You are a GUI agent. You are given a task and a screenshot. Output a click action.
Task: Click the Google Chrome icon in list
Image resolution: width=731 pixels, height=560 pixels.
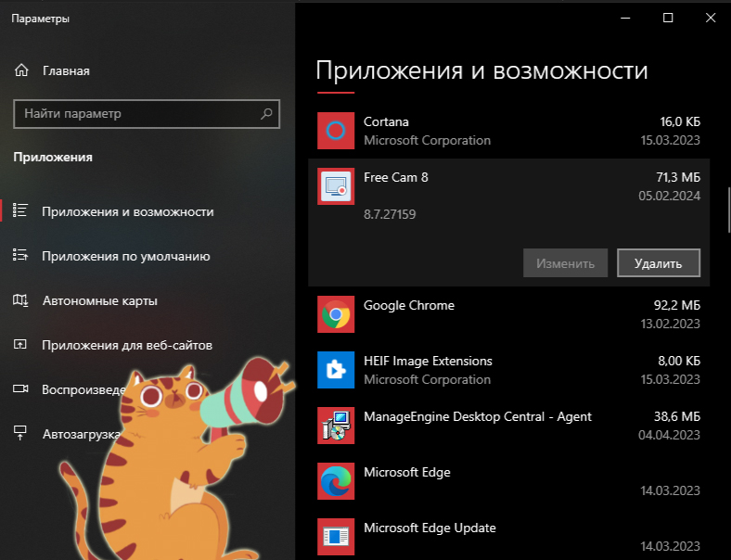pos(336,315)
